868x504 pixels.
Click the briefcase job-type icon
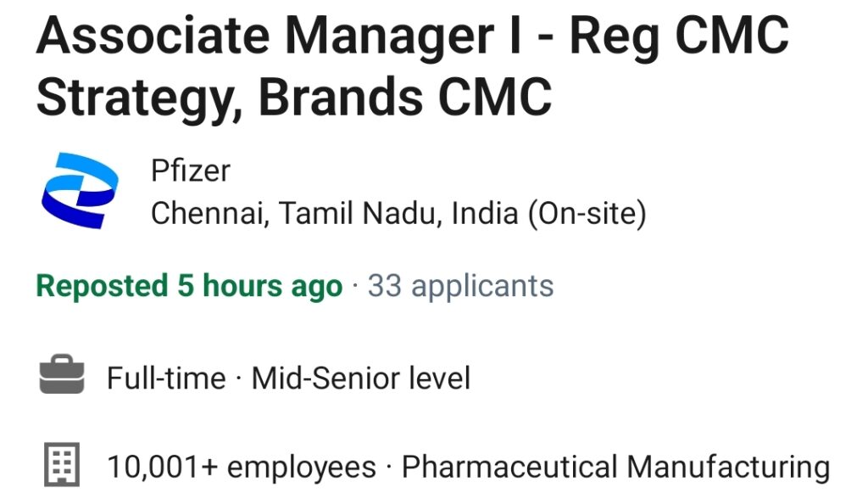point(62,374)
